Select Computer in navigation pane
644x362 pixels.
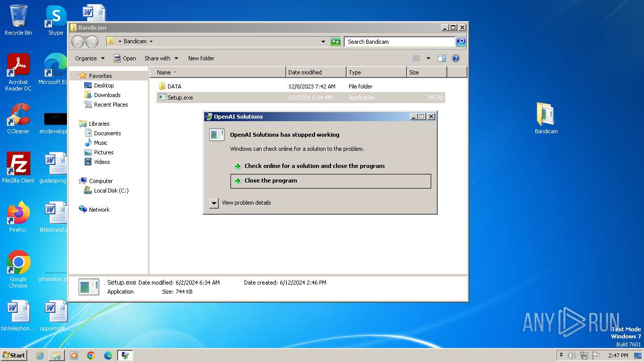click(x=101, y=181)
